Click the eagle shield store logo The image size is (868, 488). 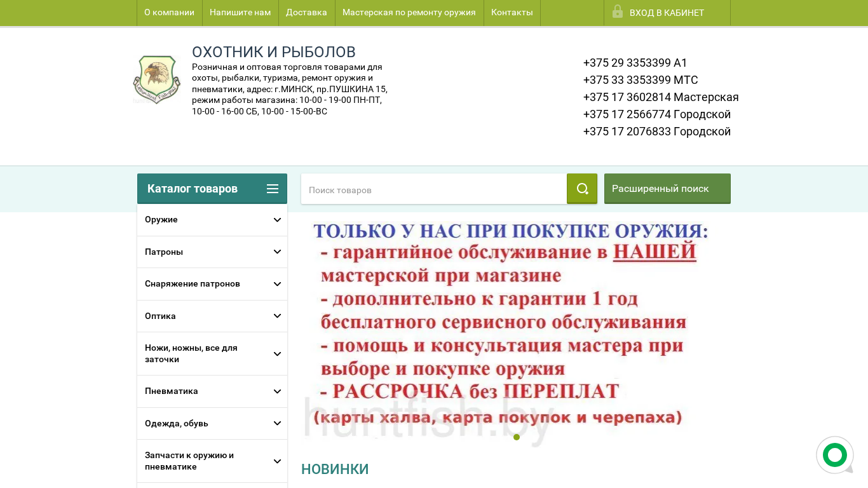click(157, 79)
